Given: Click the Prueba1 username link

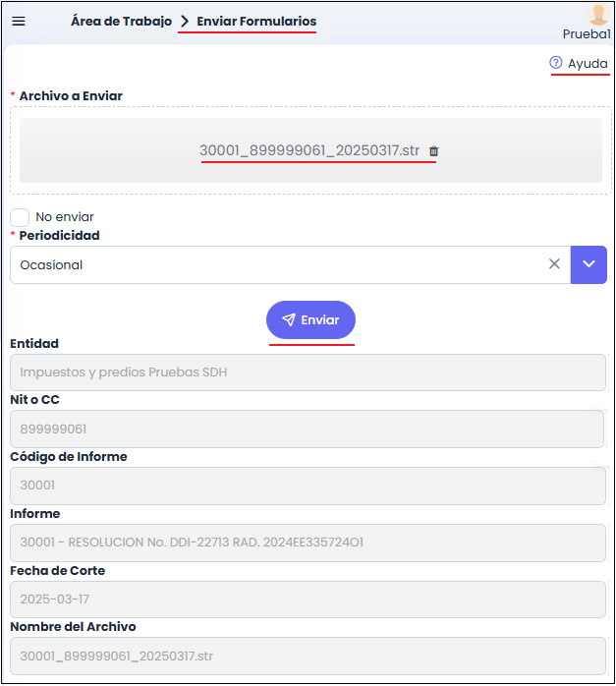Looking at the screenshot, I should tap(587, 33).
